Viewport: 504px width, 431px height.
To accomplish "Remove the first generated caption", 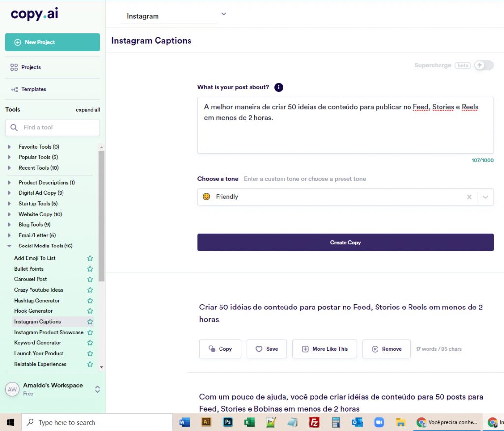I will point(387,349).
